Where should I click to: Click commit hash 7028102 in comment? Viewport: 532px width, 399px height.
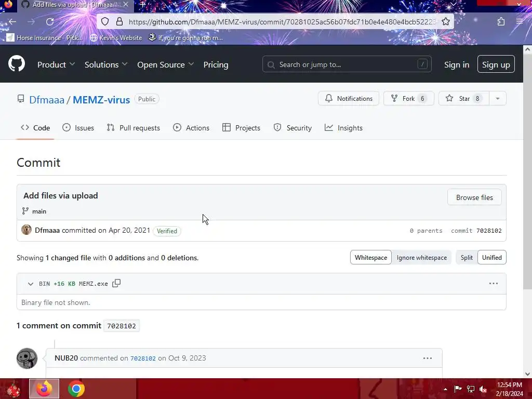pyautogui.click(x=143, y=358)
